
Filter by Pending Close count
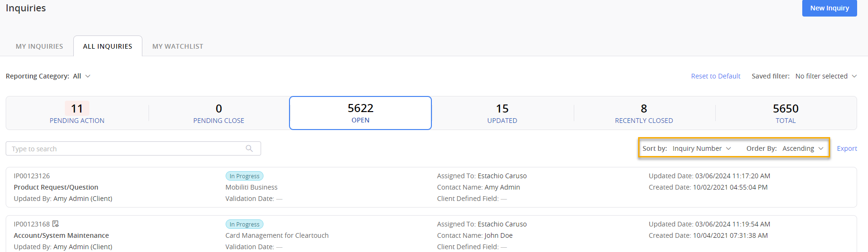click(219, 113)
